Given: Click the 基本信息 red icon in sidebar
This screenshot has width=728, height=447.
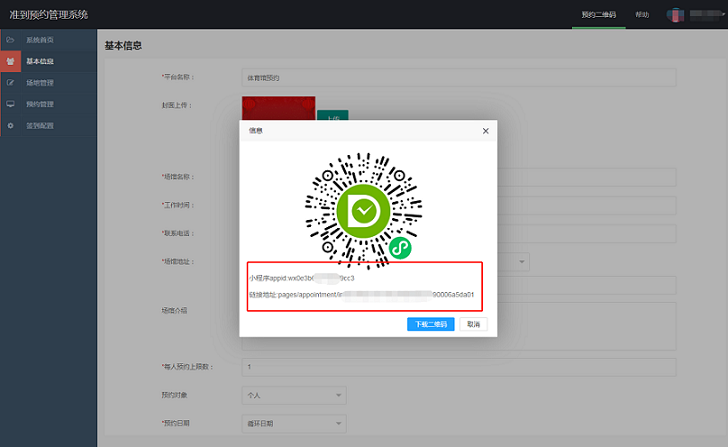Looking at the screenshot, I should (10, 61).
